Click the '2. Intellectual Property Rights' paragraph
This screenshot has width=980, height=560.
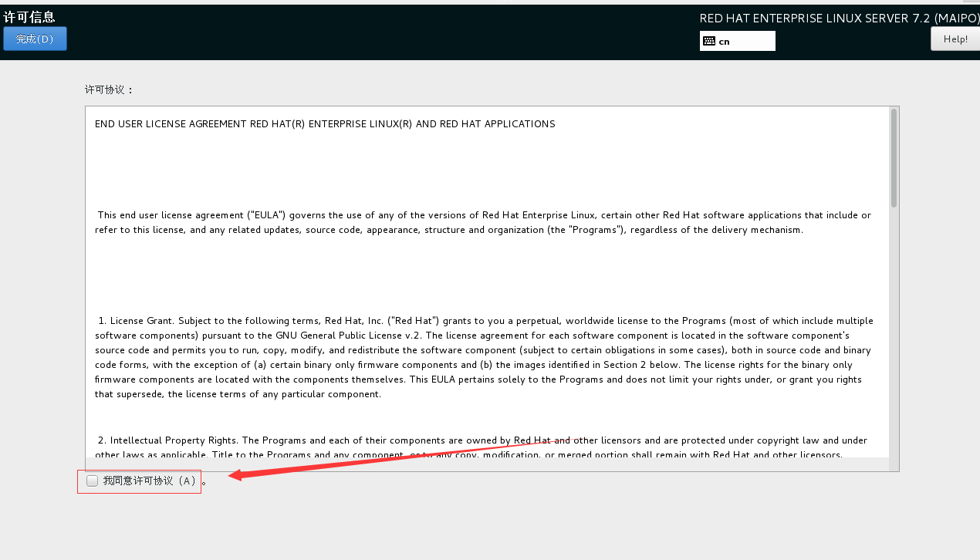tap(482, 447)
